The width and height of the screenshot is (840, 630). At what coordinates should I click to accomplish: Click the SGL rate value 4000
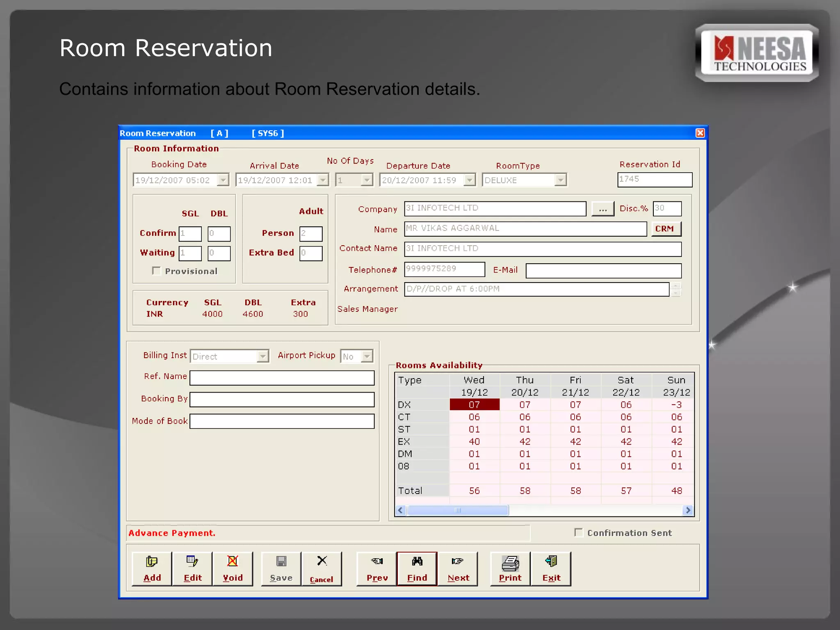pyautogui.click(x=212, y=314)
